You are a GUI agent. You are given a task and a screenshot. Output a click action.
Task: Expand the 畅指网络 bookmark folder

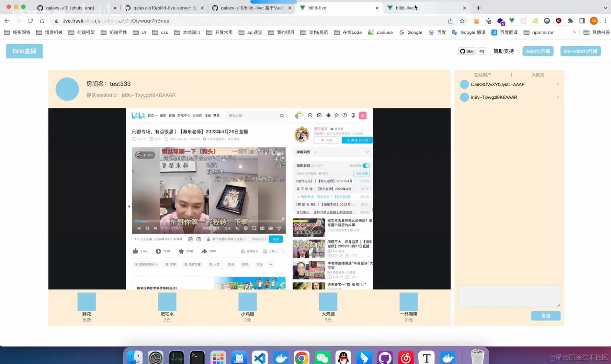tap(17, 32)
